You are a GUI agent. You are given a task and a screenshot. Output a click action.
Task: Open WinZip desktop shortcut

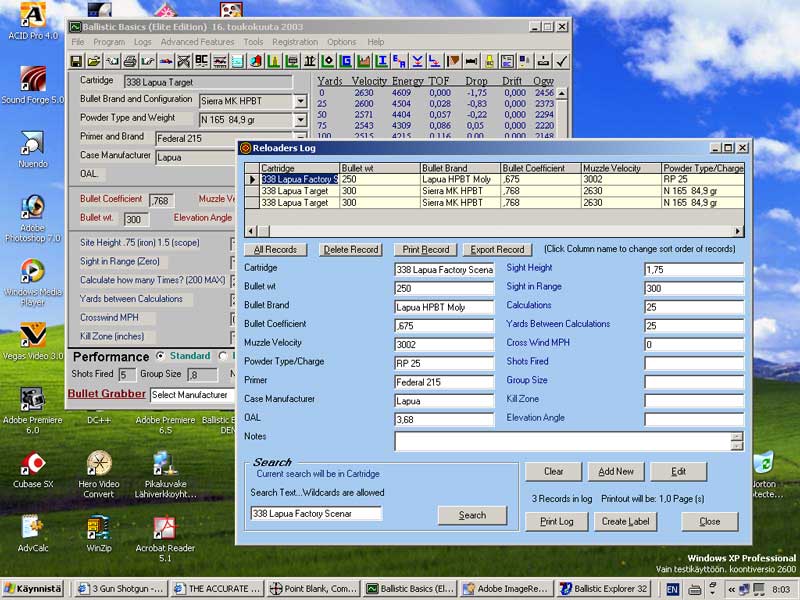point(98,534)
